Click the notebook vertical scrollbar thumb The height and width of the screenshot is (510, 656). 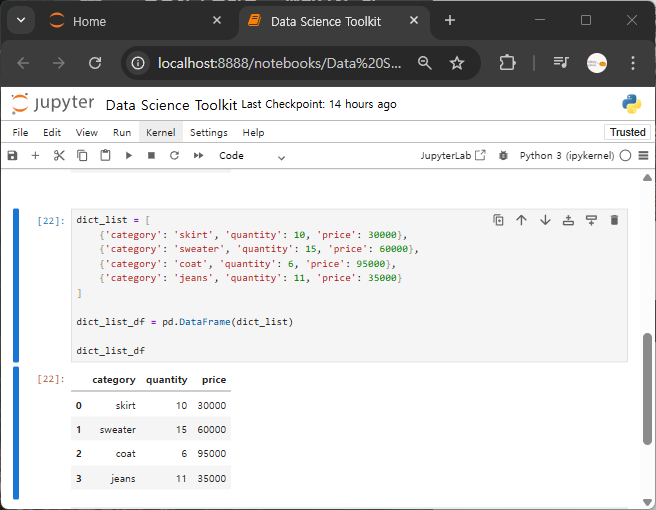pos(647,389)
